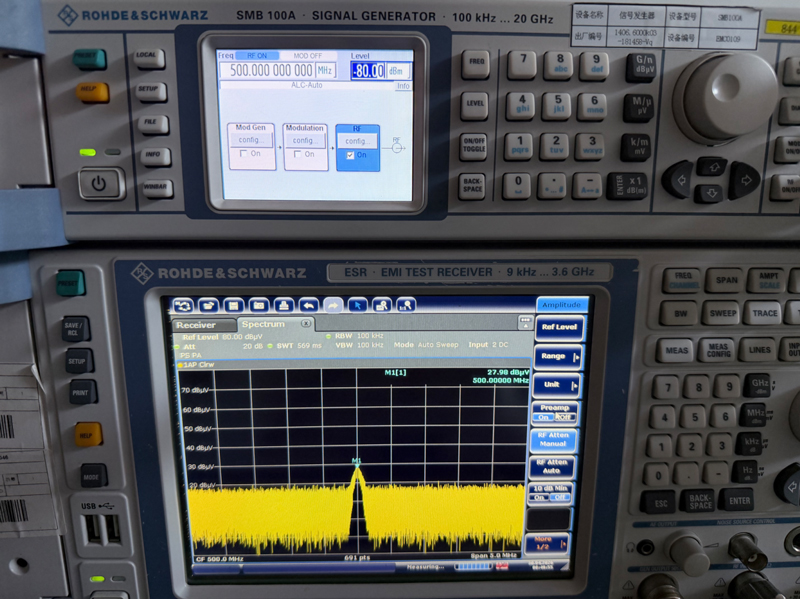This screenshot has height=599, width=800.
Task: Tap the ESR save diskette icon
Action: pyautogui.click(x=234, y=305)
